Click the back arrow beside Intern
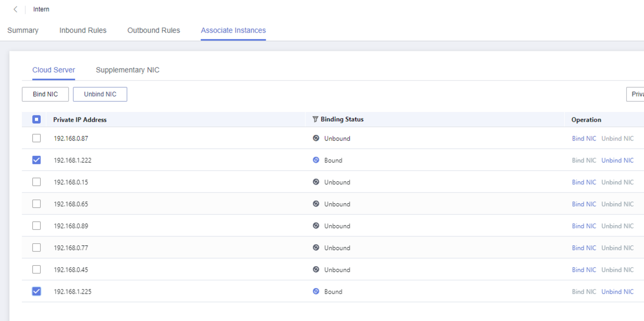Screen dimensions: 644x321 [16, 10]
